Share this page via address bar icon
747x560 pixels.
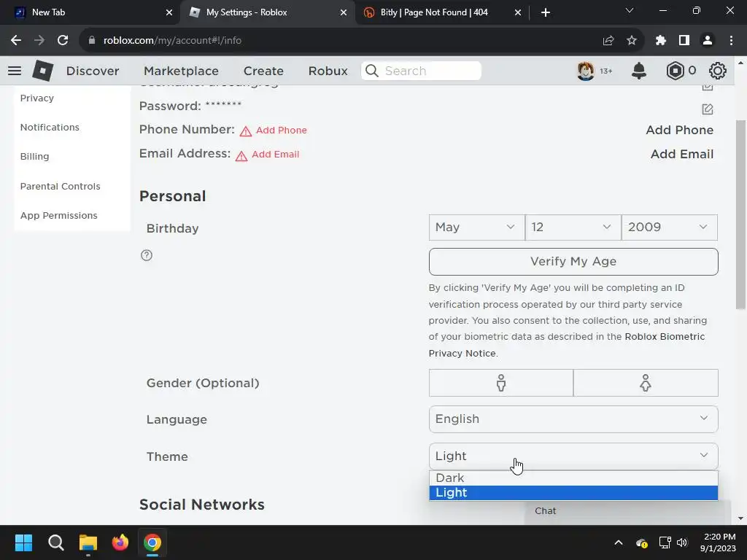608,41
